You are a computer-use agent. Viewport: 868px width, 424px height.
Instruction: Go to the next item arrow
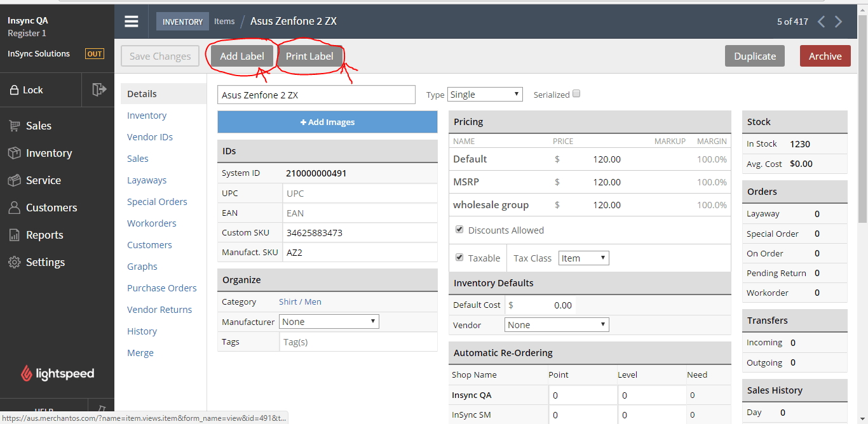tap(839, 22)
